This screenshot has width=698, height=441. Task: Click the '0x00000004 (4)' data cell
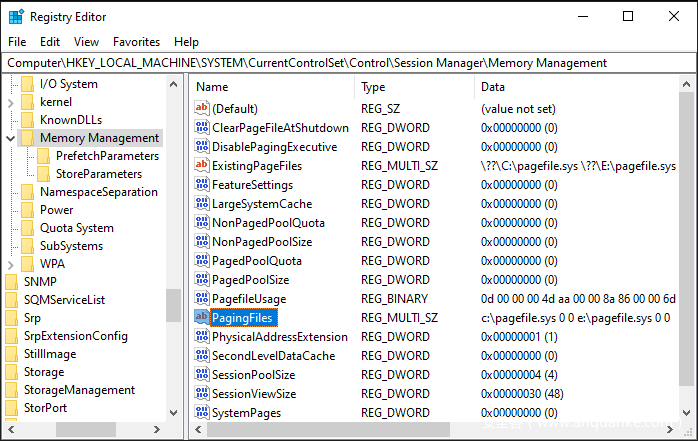[519, 375]
